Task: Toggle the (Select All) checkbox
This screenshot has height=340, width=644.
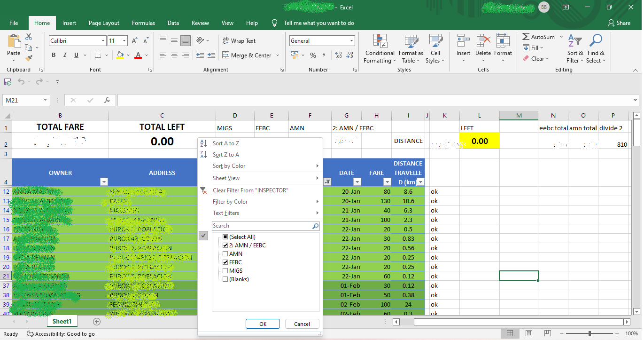Action: coord(225,237)
